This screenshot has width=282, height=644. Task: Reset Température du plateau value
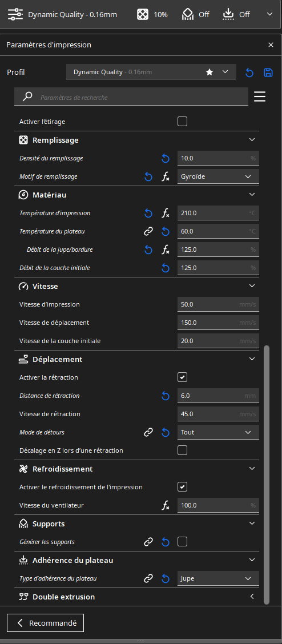tap(166, 232)
